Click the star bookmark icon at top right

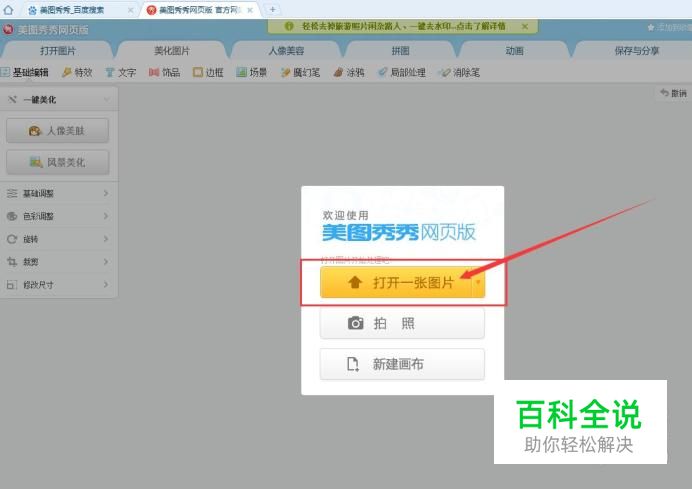[x=651, y=28]
